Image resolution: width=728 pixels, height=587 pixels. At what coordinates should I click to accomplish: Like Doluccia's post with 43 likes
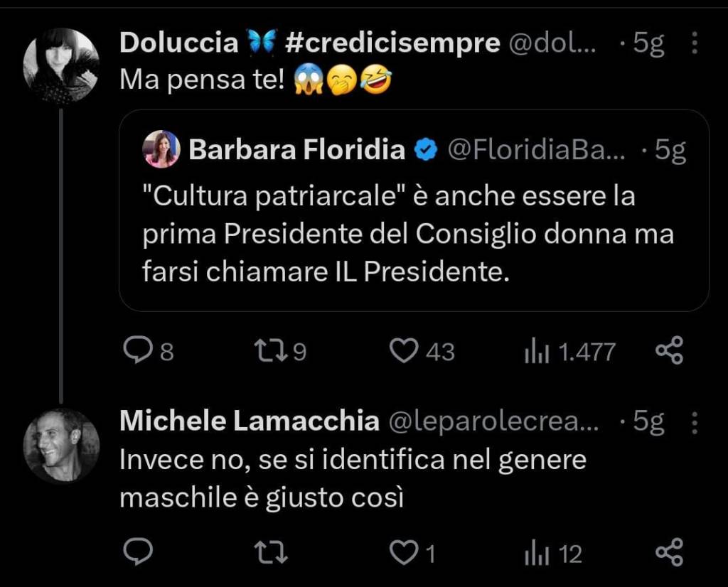pos(405,350)
